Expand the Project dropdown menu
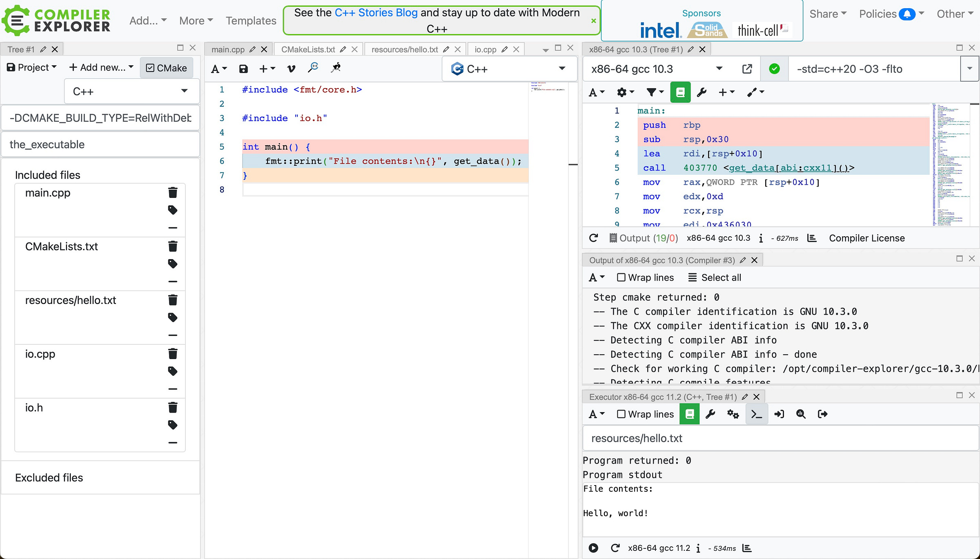The height and width of the screenshot is (559, 980). pos(31,67)
